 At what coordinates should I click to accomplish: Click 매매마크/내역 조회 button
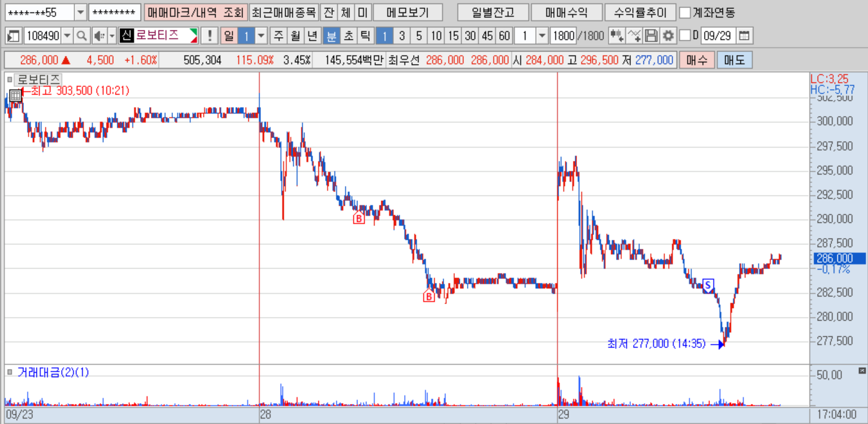coord(195,12)
